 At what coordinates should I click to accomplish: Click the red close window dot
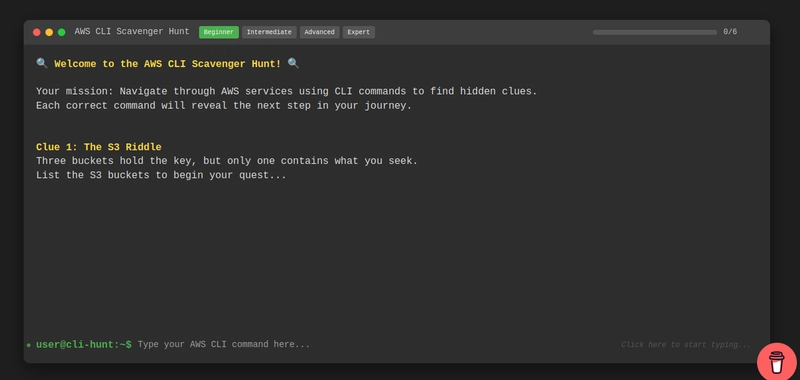pyautogui.click(x=37, y=32)
